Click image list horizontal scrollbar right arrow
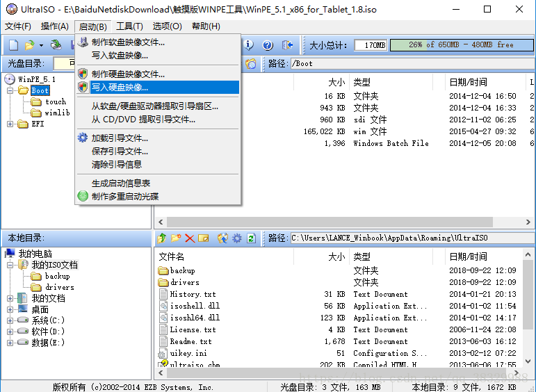536x392 pixels. coord(528,222)
